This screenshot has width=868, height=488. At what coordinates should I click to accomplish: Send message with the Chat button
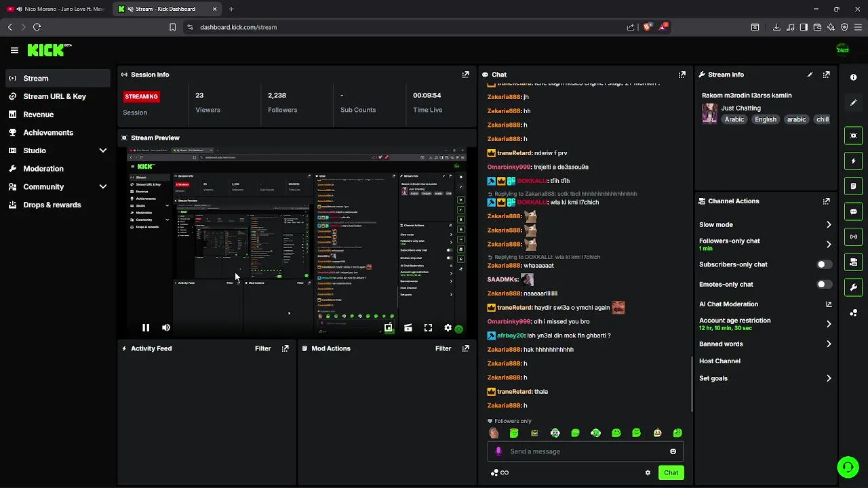671,472
